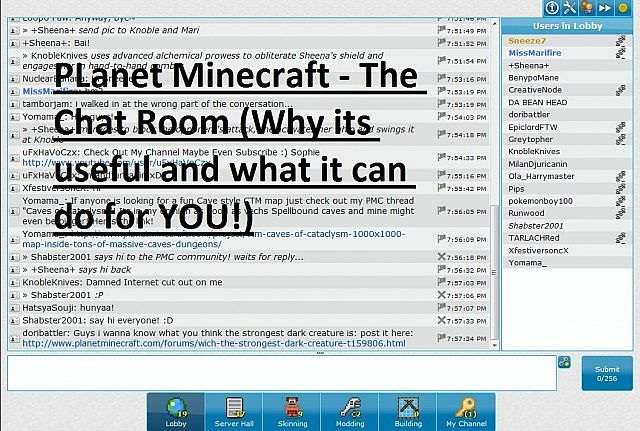Switch to My Channel tab
The height and width of the screenshot is (431, 640).
coord(466,412)
